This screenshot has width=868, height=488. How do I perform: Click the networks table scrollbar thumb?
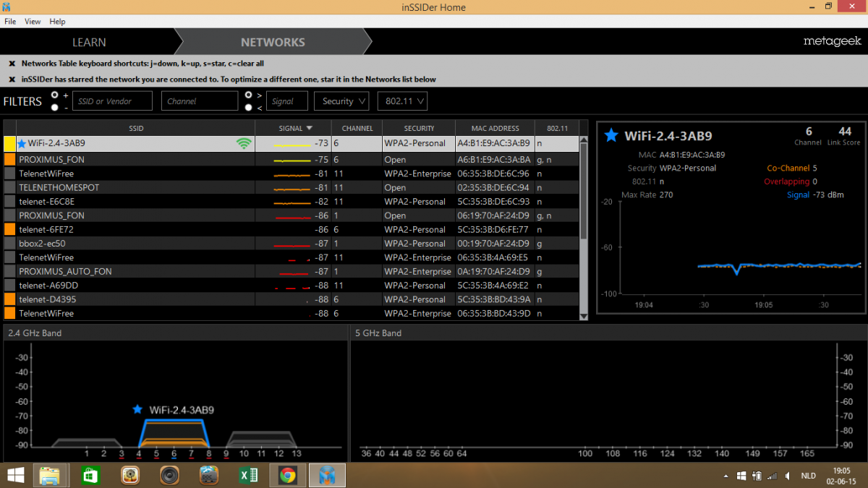tap(584, 192)
